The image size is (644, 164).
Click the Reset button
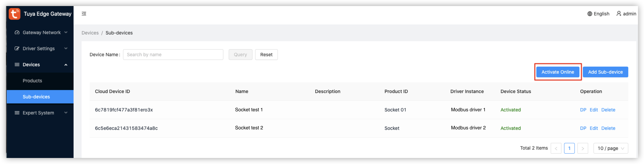pos(266,55)
